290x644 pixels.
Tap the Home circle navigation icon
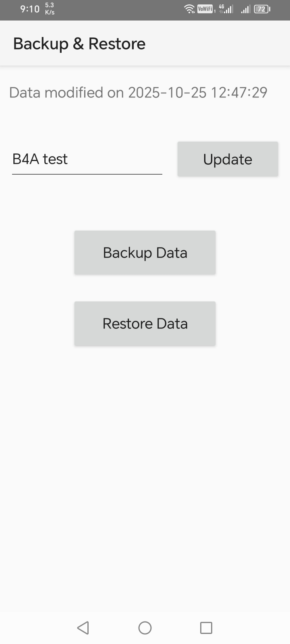(x=145, y=627)
